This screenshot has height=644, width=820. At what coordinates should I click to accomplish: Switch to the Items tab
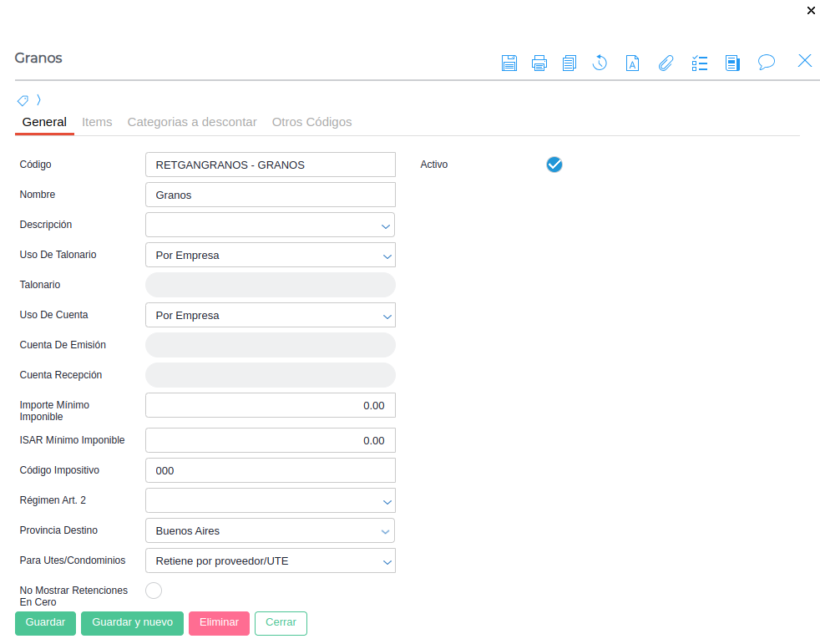[97, 122]
